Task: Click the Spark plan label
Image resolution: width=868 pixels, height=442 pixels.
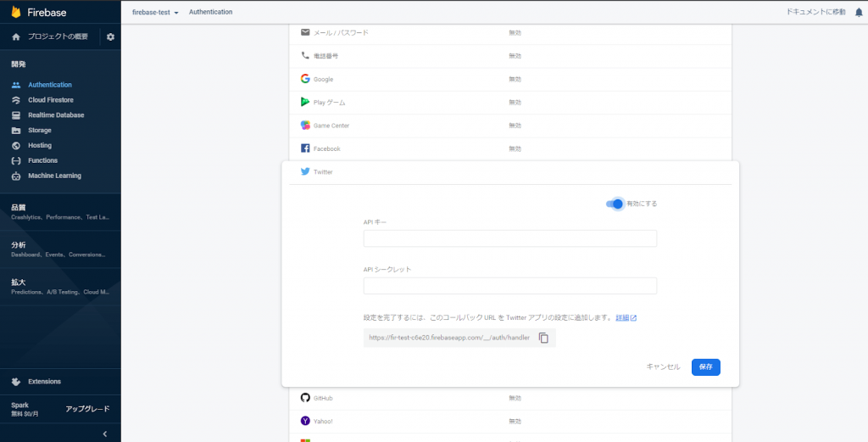Action: 20,406
